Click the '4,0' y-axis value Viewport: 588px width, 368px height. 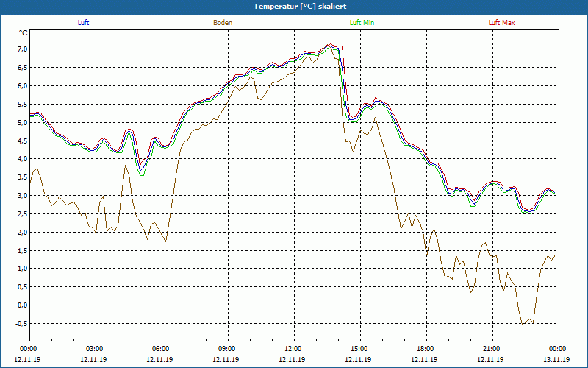(x=23, y=159)
